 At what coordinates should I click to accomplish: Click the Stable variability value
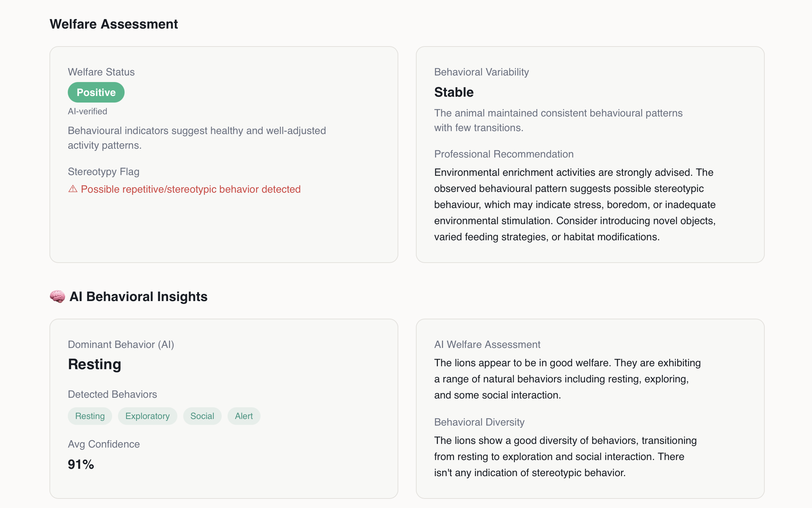click(x=454, y=92)
